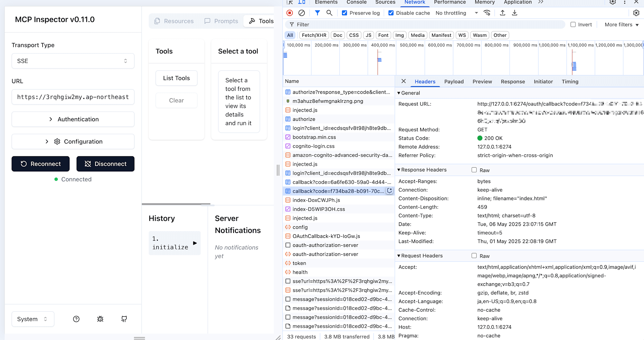Open the Console DevTools tab

[x=356, y=2]
